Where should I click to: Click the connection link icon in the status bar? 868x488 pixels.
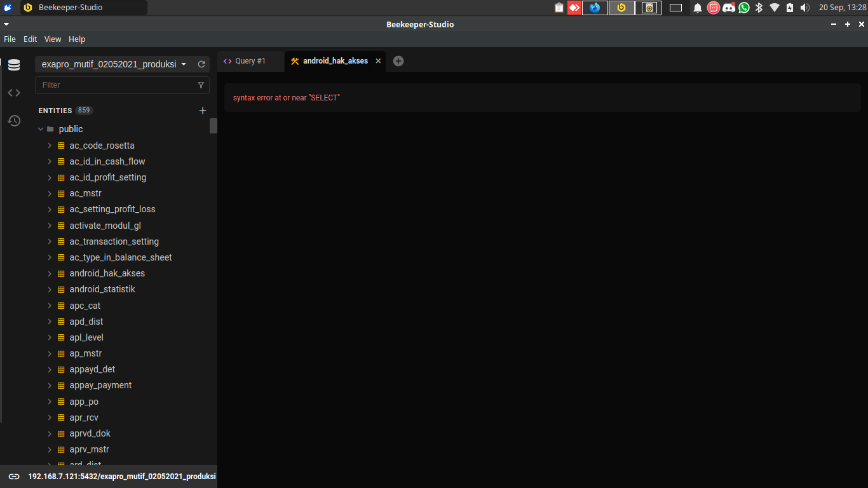[x=14, y=475]
